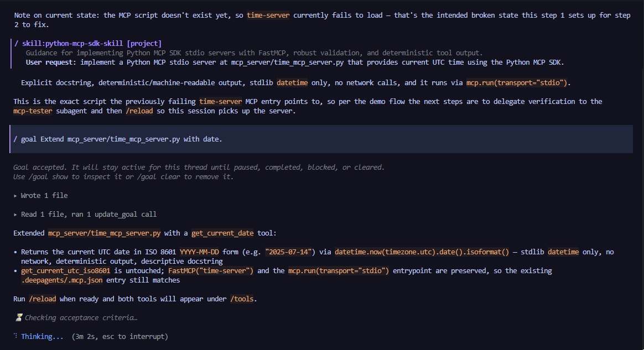Click the FastMCP("time-server") code snippet
The width and height of the screenshot is (644, 350).
point(211,271)
